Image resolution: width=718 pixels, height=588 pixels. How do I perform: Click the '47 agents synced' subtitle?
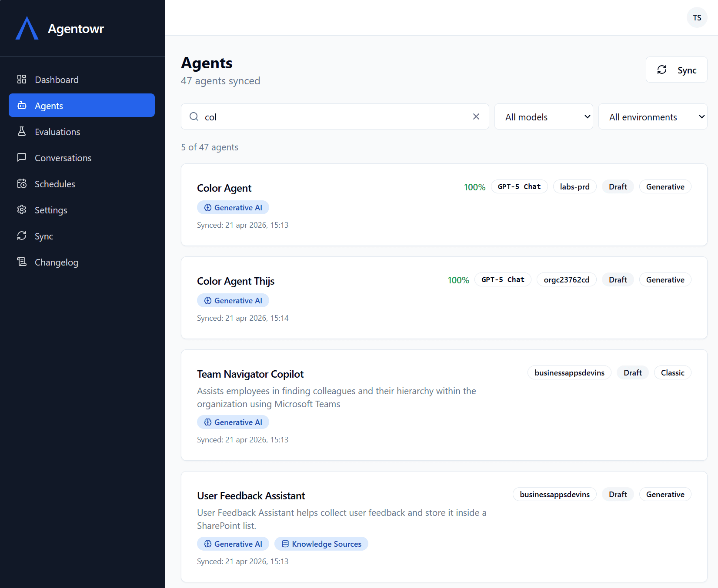click(x=220, y=81)
